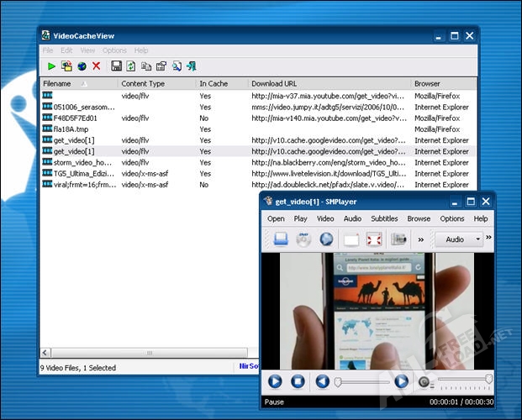
Task: Open the Subtitles menu in SMPlayer
Action: point(384,218)
